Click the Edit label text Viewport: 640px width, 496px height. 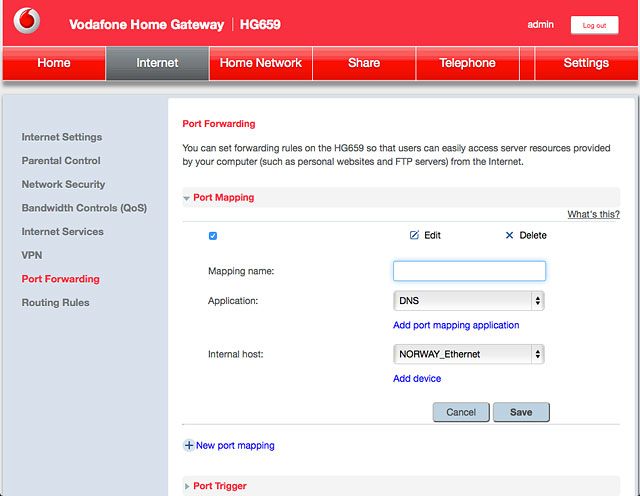click(432, 236)
